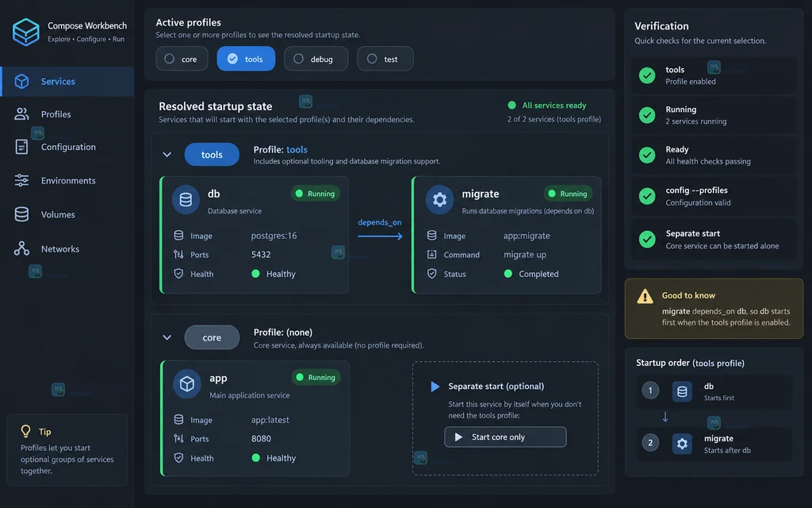
Task: Click the tools Profile enabled checkmark
Action: tap(647, 75)
